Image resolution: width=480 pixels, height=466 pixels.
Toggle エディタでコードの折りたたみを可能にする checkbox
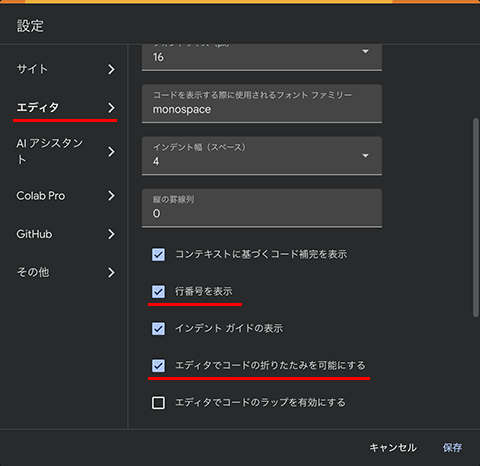pyautogui.click(x=158, y=366)
